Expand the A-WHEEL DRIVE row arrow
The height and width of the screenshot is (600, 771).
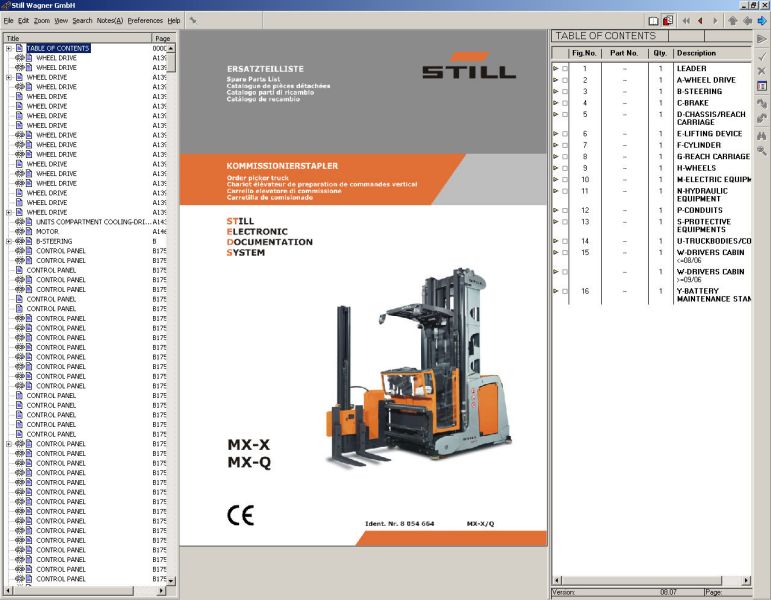tap(556, 80)
